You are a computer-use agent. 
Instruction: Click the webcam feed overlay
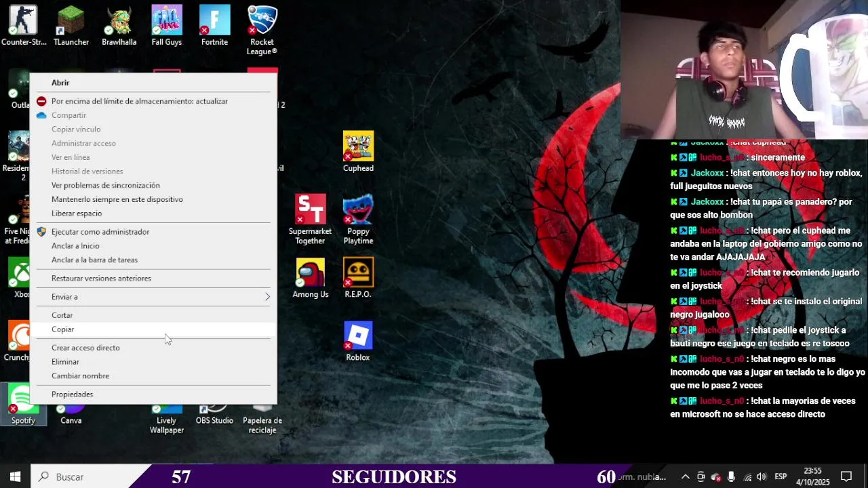[x=744, y=70]
